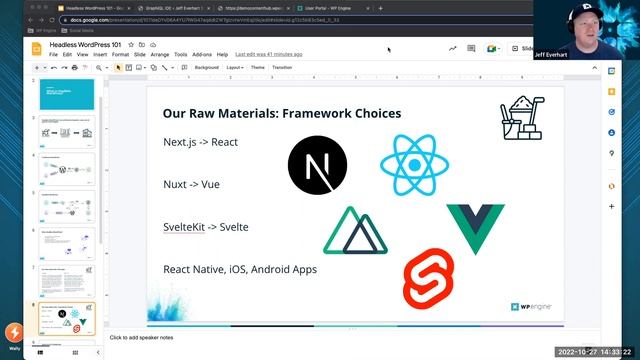Expand the line type dropdown arrow

point(172,68)
